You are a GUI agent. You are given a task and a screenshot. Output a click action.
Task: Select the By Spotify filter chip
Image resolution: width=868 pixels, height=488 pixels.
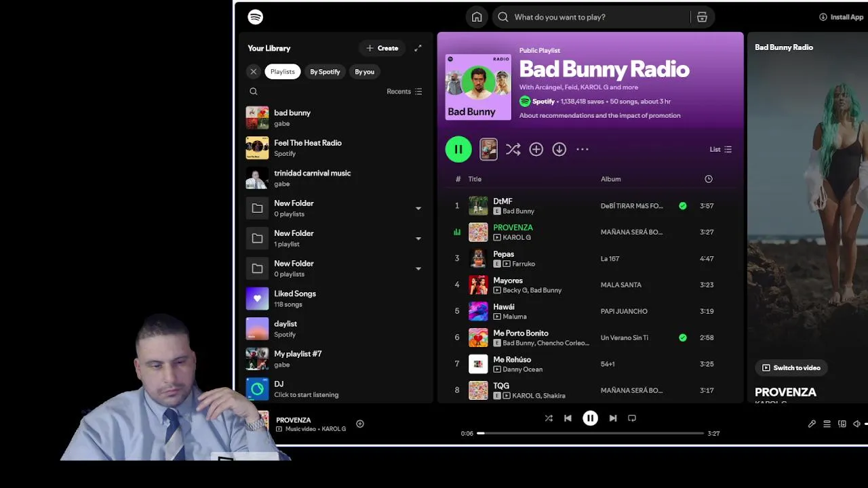(325, 72)
